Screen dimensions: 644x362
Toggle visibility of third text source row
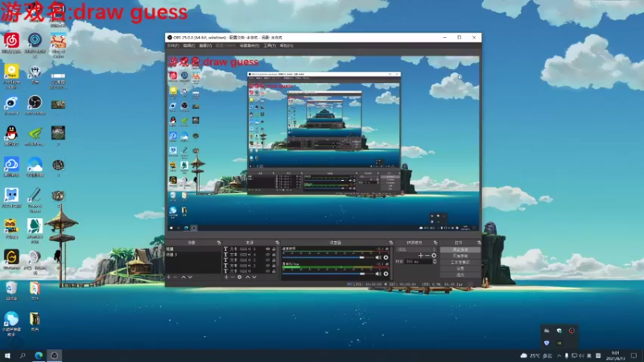[268, 260]
